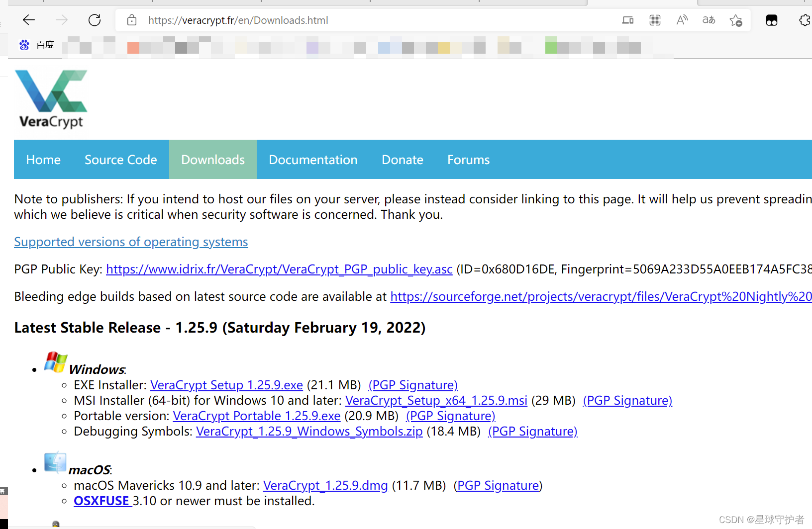
Task: Add page to favorites star icon
Action: tap(736, 20)
